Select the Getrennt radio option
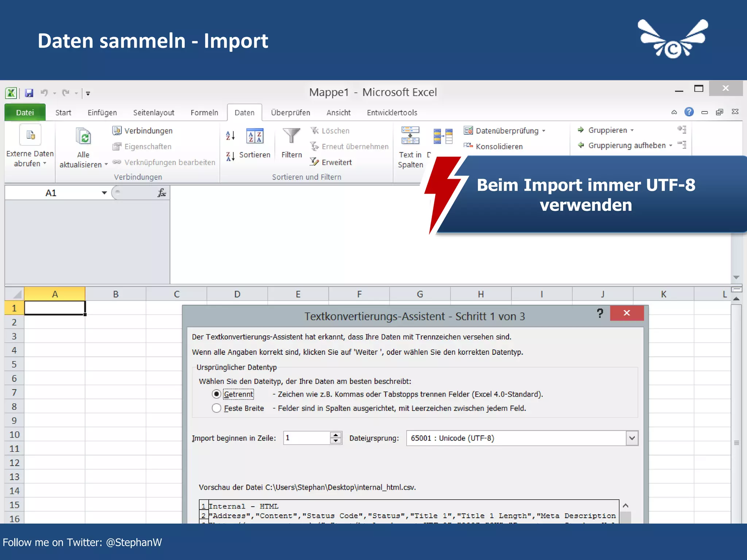 pos(216,394)
